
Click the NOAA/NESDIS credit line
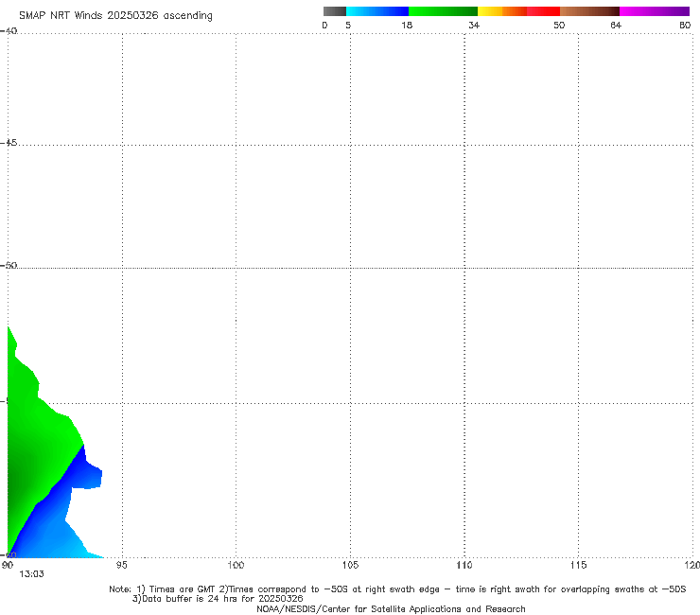(x=391, y=609)
